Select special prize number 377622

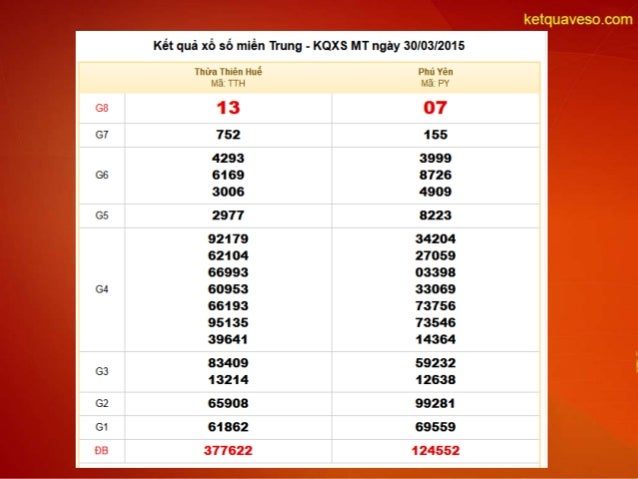228,451
